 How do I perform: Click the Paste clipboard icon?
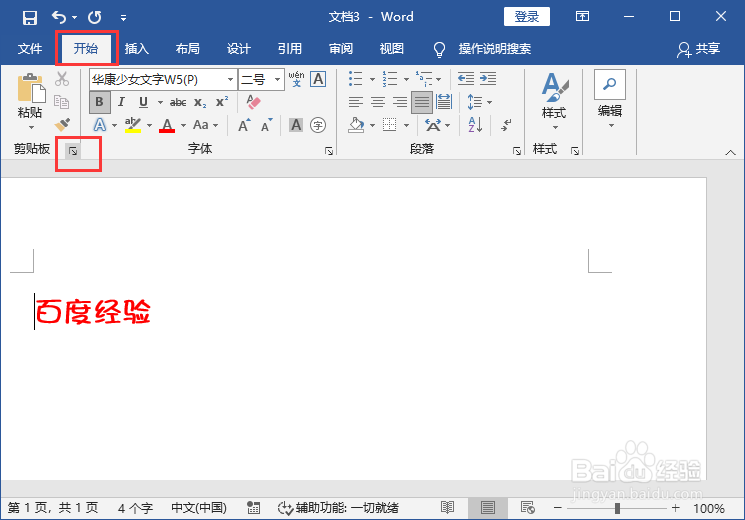[31, 88]
